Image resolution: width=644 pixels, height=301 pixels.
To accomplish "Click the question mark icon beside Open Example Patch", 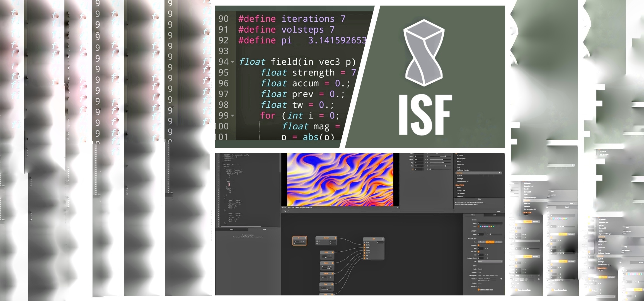I will click(478, 290).
